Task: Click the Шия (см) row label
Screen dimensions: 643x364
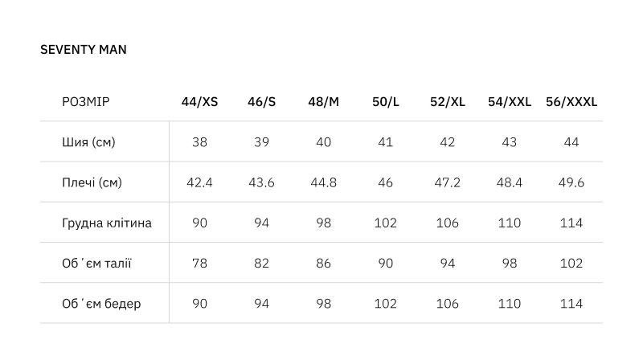Action: click(88, 142)
